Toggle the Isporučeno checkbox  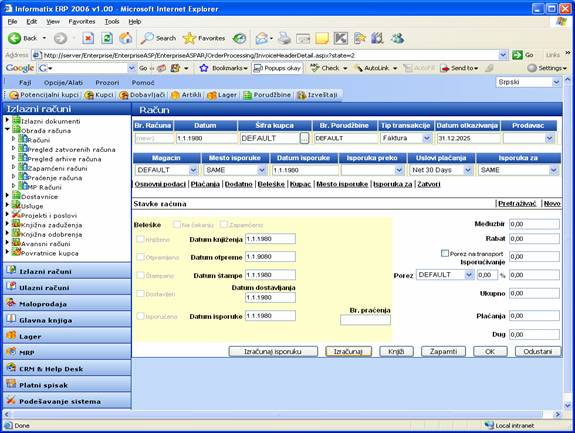pyautogui.click(x=140, y=316)
